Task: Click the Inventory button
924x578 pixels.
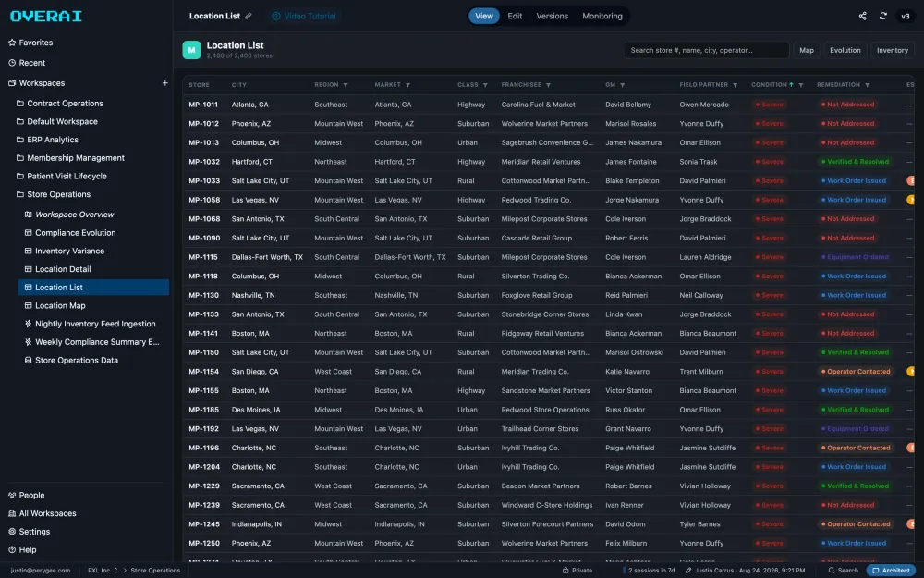Action: 893,50
